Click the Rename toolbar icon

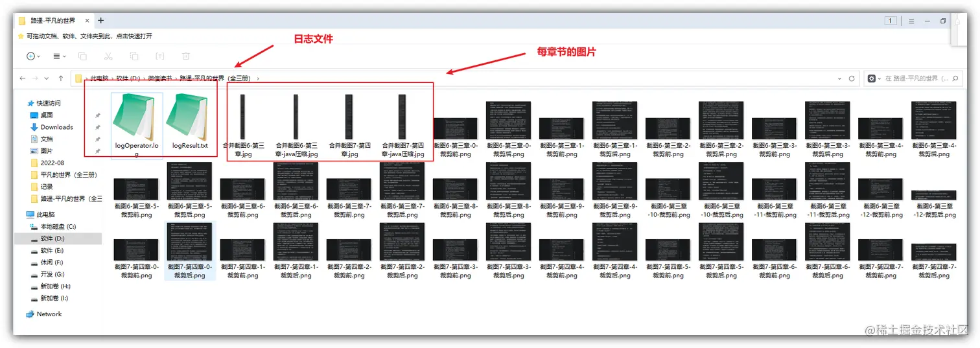point(160,56)
